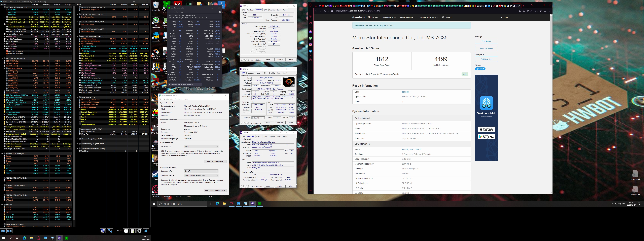
Task: Reset HWiNFO timer via clock icon
Action: tap(126, 231)
